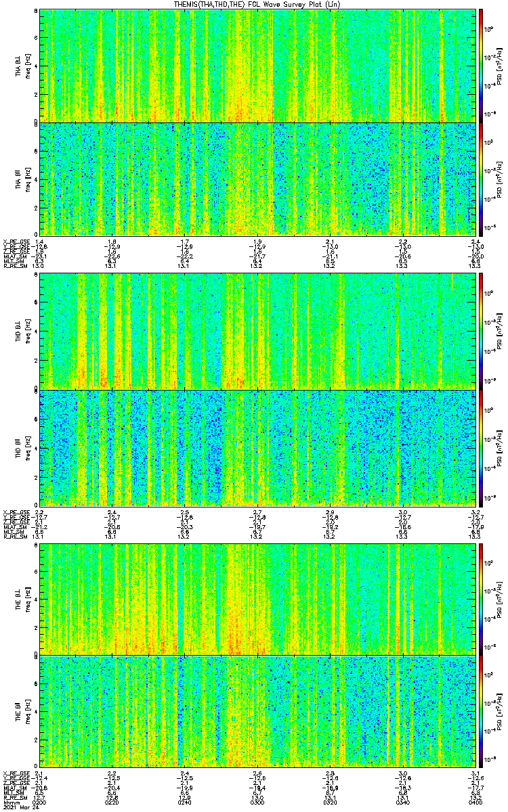This screenshot has height=812, width=508.
Task: Click PSD [nT²/Hz] label of THD B-parallel colorbar
Action: click(499, 447)
